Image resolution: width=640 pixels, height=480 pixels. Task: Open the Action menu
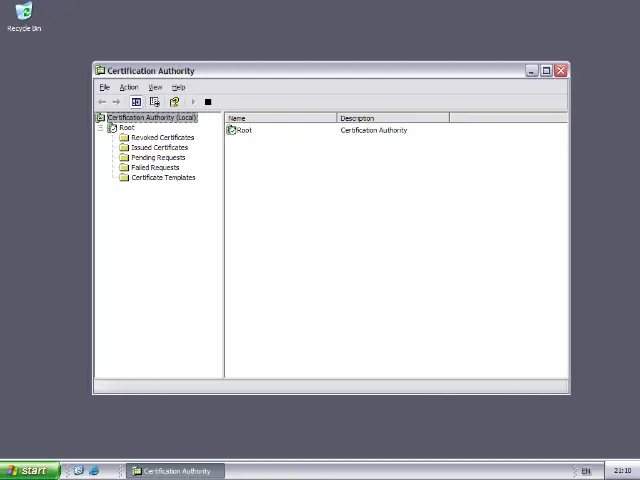click(129, 87)
